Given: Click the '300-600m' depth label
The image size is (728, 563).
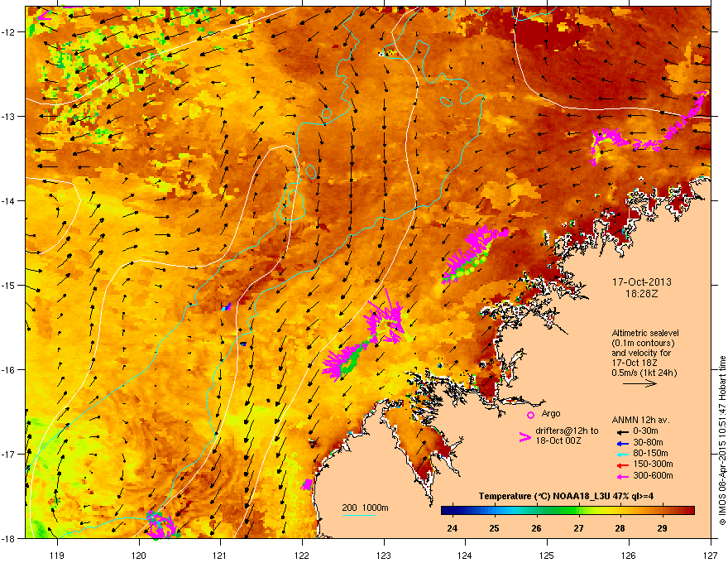Looking at the screenshot, I should pyautogui.click(x=653, y=476).
